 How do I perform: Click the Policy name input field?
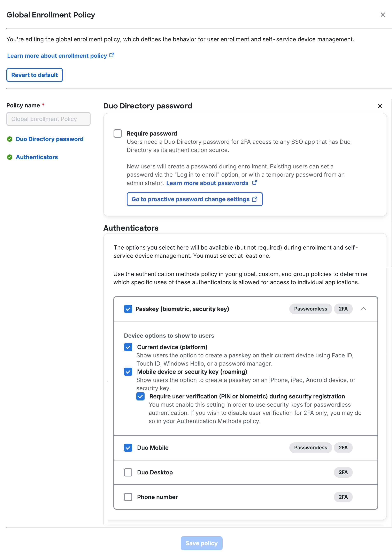pos(48,119)
